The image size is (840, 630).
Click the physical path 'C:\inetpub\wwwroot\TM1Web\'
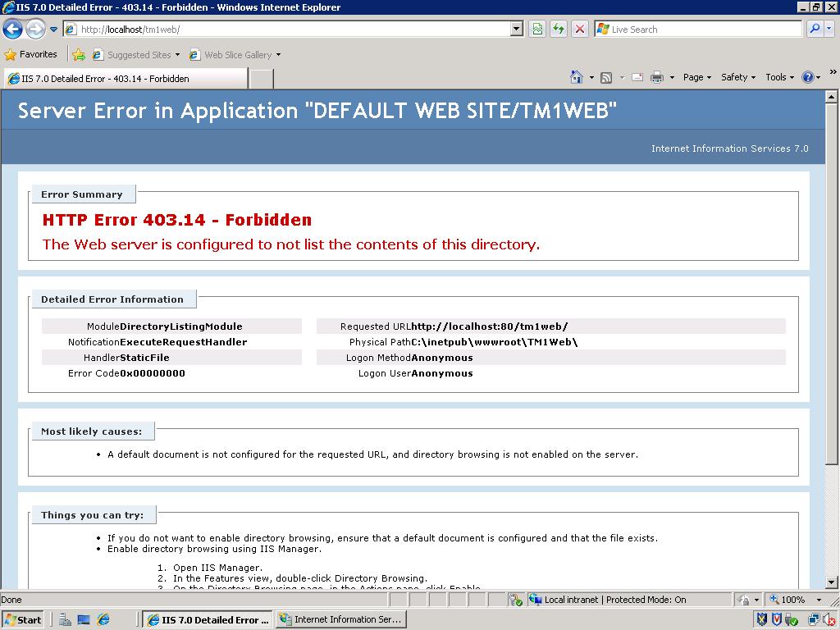[x=495, y=342]
